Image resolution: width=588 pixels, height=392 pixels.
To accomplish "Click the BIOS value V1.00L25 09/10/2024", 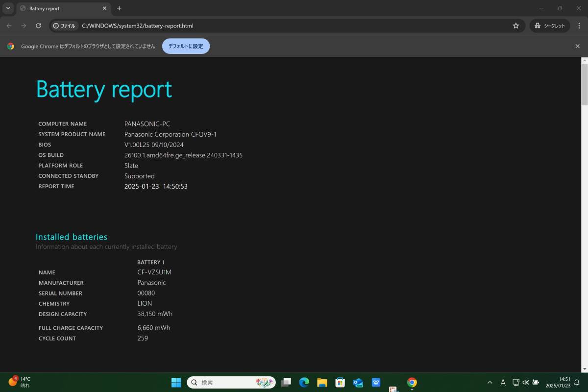I will [154, 145].
